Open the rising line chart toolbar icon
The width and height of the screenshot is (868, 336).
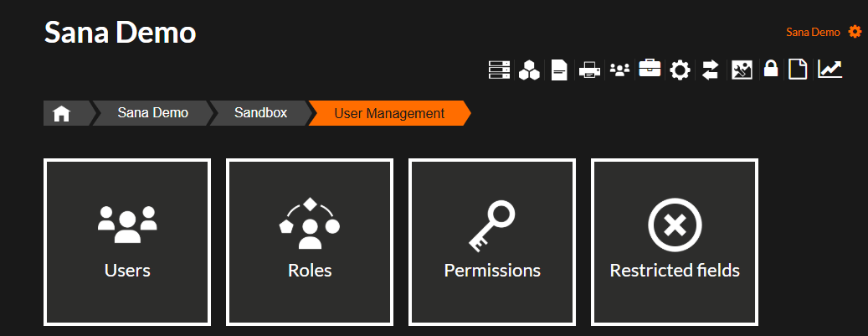coord(829,69)
